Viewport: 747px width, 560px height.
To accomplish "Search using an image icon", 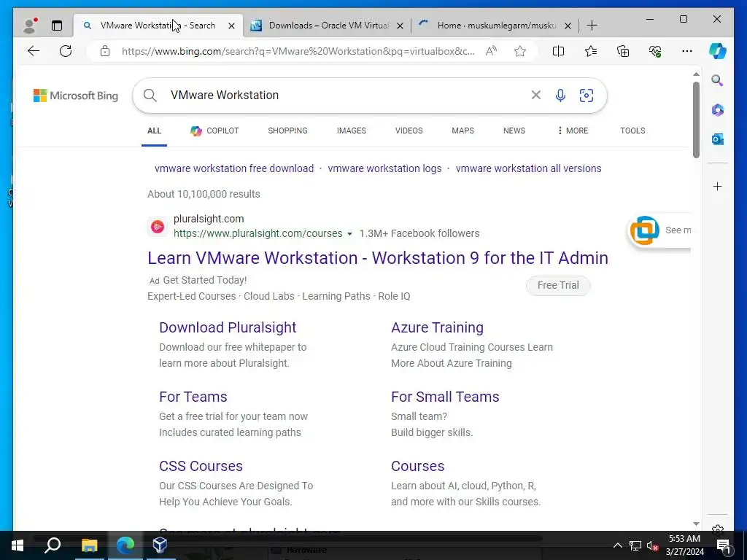I will pos(587,96).
